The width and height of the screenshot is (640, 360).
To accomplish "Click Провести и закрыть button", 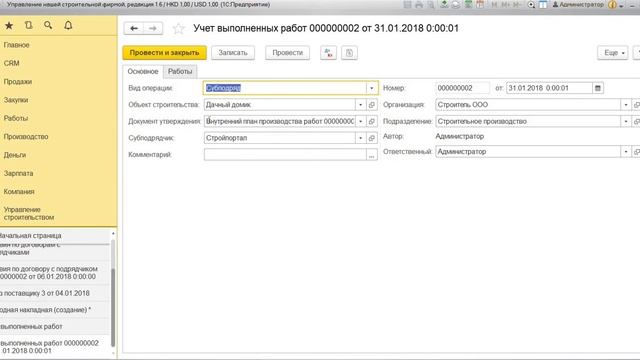I will (x=164, y=53).
